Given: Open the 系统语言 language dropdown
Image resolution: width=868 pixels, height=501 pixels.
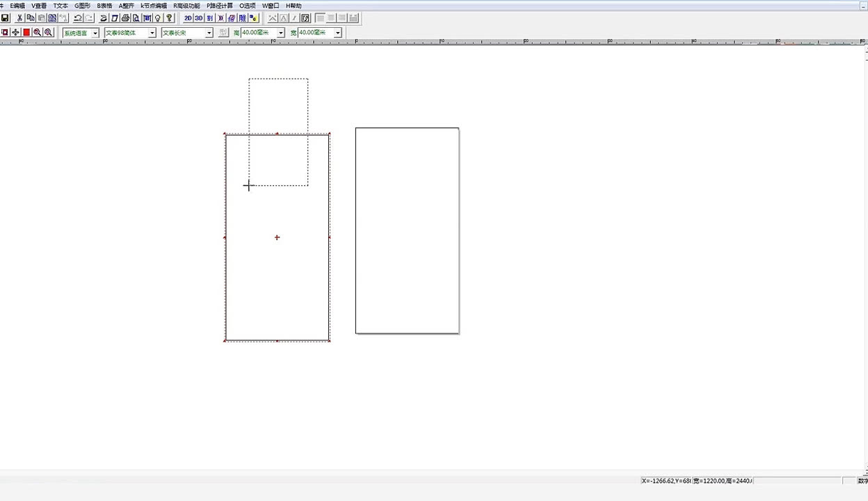Looking at the screenshot, I should point(95,33).
